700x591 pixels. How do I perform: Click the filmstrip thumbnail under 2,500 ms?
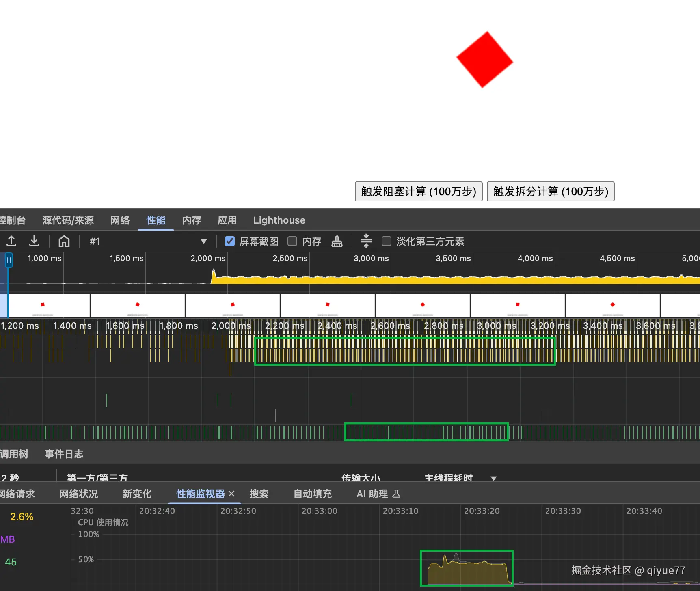point(328,306)
